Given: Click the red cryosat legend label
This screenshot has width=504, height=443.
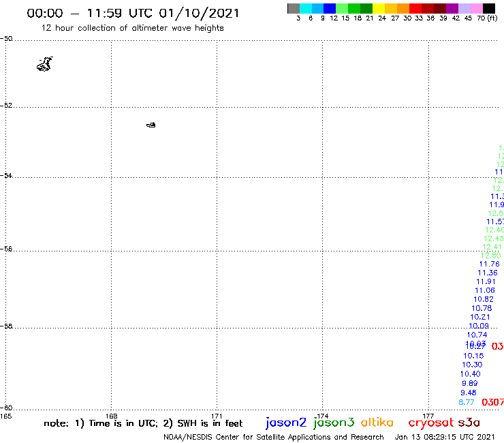Looking at the screenshot, I should click(431, 423).
